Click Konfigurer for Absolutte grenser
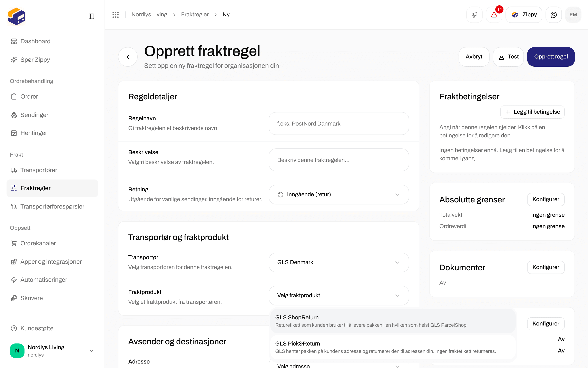 pos(546,199)
